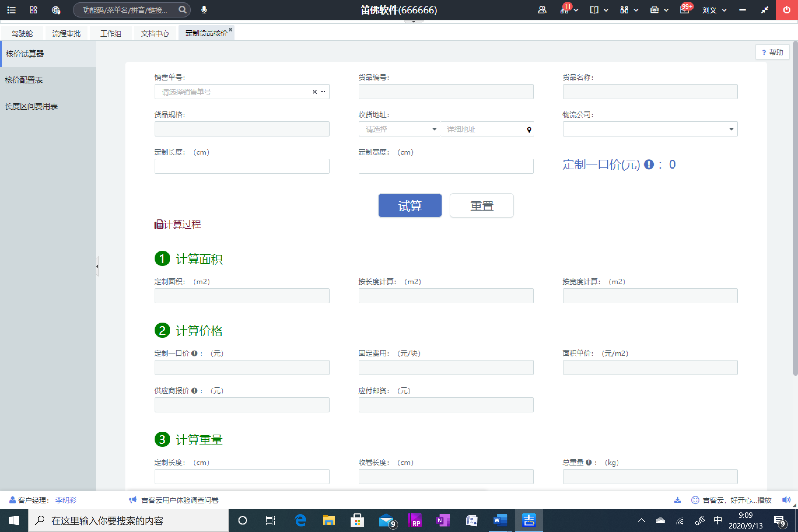Click the speaker volume icon in status bar
Viewport: 798px width, 532px height.
pos(785,500)
